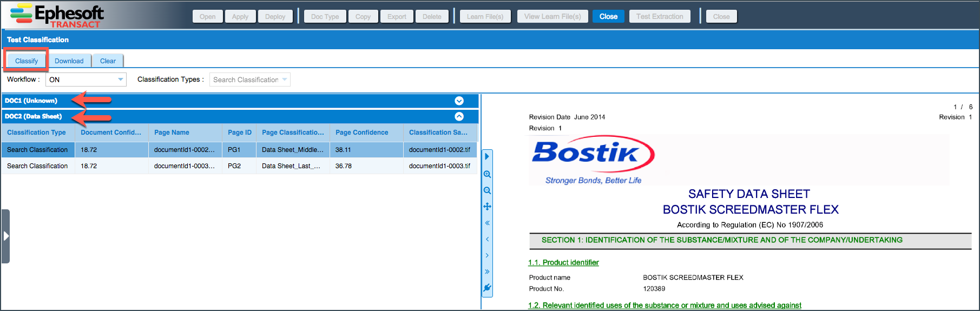This screenshot has height=311, width=980.
Task: Click the View Learn File(s) button
Action: (553, 17)
